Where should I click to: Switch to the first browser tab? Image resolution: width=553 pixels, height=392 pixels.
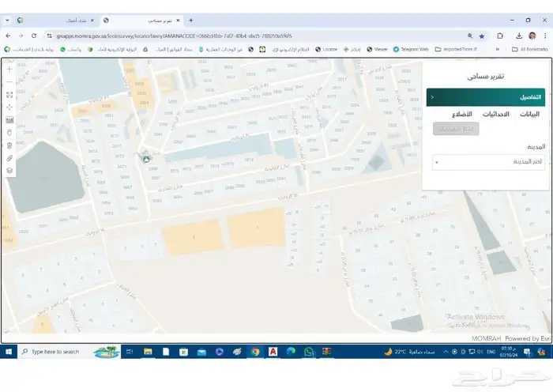56,21
